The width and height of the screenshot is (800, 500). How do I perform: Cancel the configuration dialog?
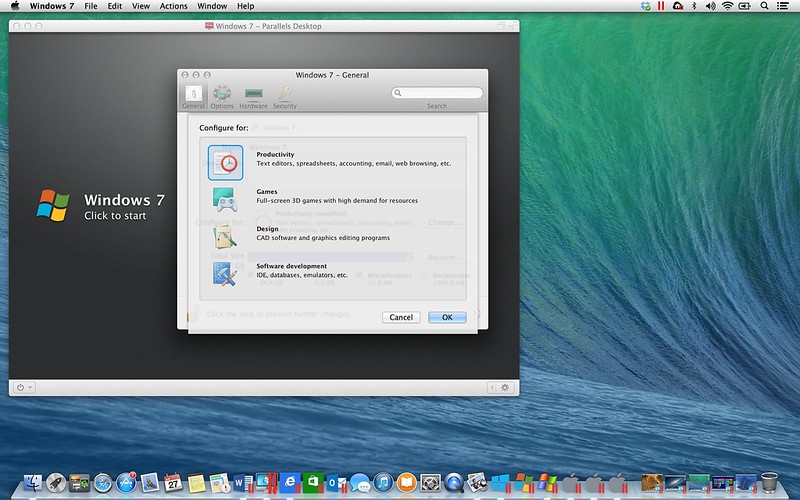click(x=401, y=317)
